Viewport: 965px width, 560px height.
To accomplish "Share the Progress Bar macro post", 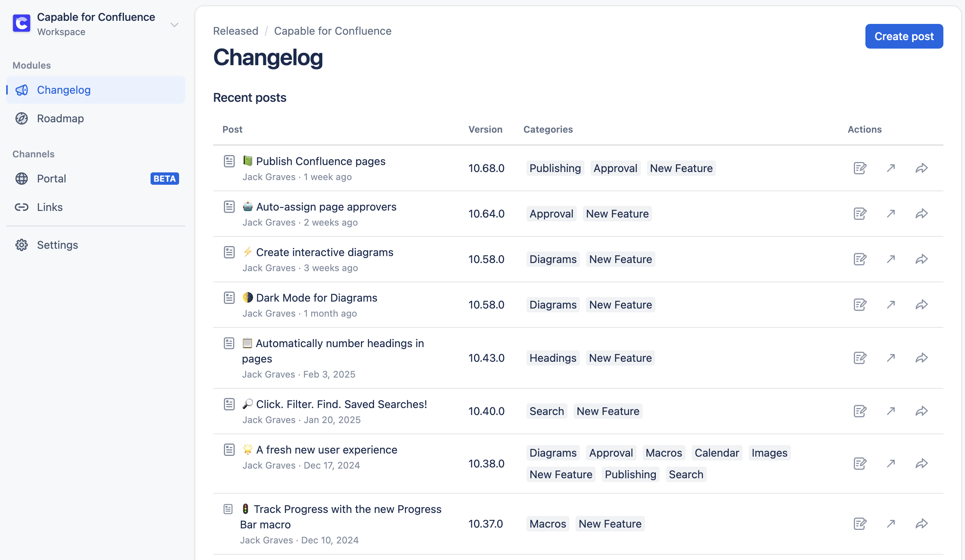I will coord(922,524).
